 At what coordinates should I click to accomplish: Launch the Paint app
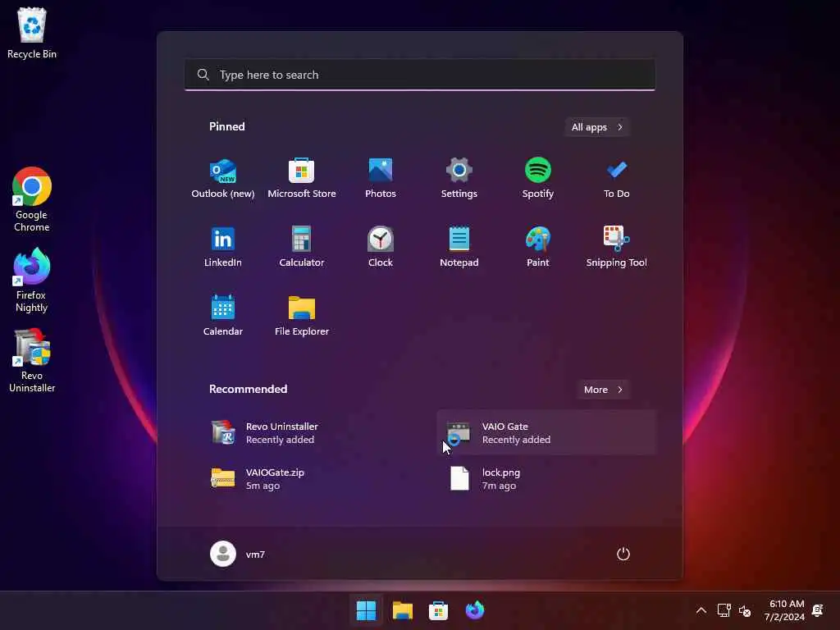[x=538, y=247]
